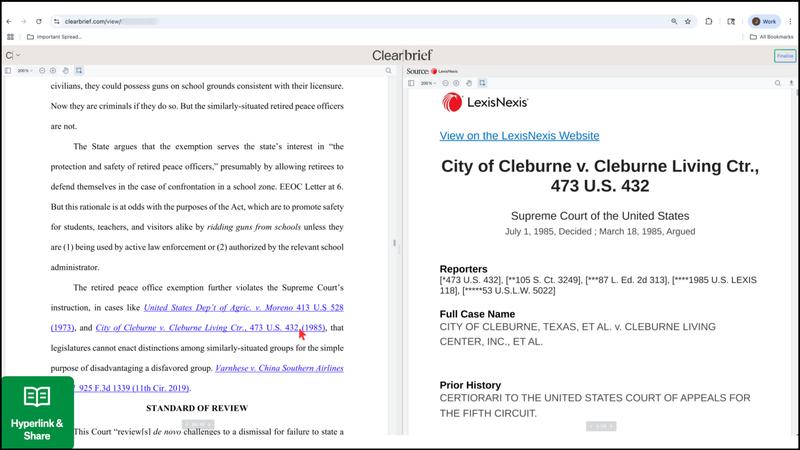Open the apps grid in bookmarks bar
Viewport: 800px width, 450px height.
(x=10, y=37)
